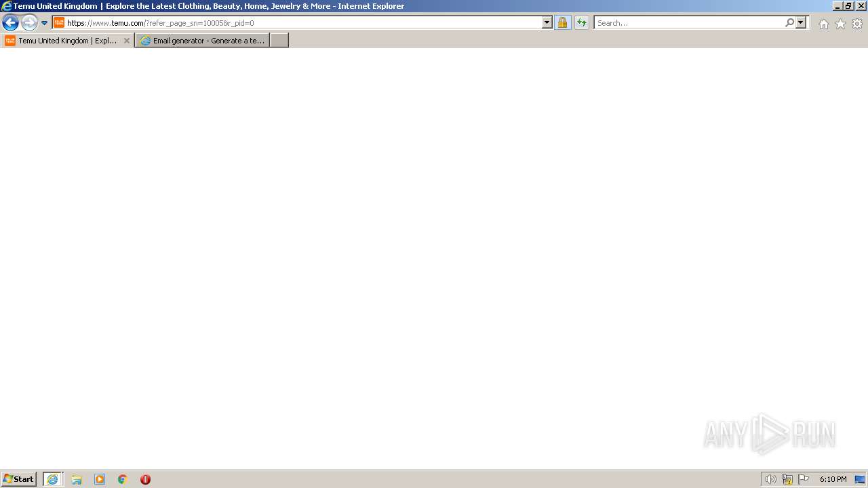Viewport: 868px width, 488px height.
Task: Launch Windows Media Player taskbar icon
Action: coord(100,479)
